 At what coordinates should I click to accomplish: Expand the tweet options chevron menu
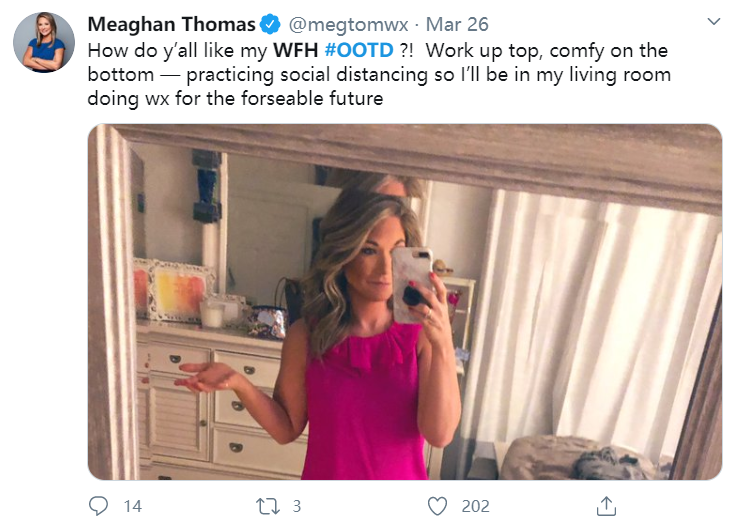point(713,22)
